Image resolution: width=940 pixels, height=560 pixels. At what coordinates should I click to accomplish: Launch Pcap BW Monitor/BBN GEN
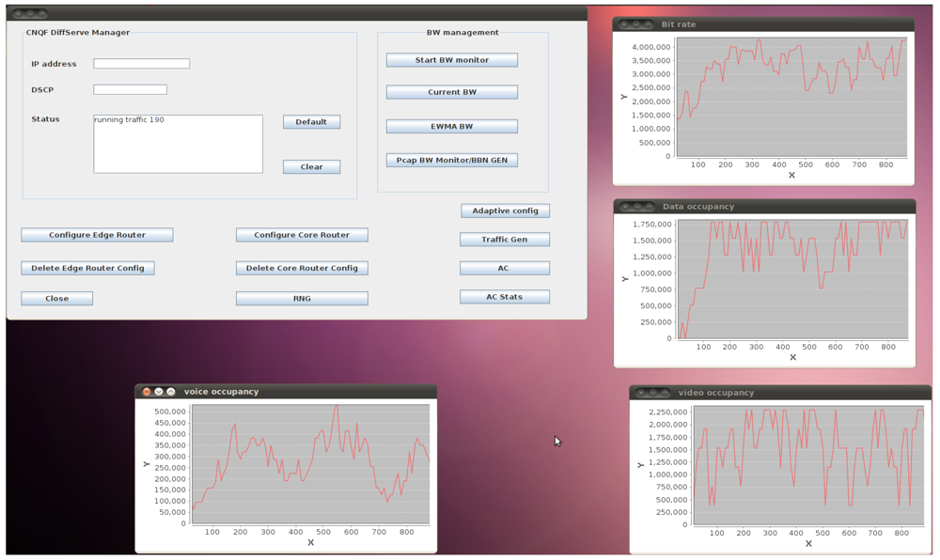[451, 161]
